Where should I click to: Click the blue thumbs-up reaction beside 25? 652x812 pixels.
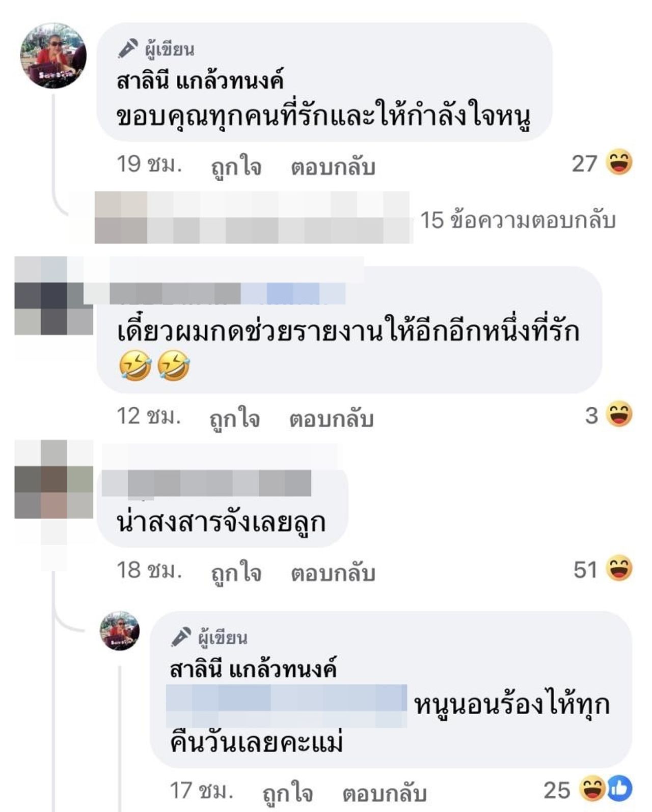(619, 789)
